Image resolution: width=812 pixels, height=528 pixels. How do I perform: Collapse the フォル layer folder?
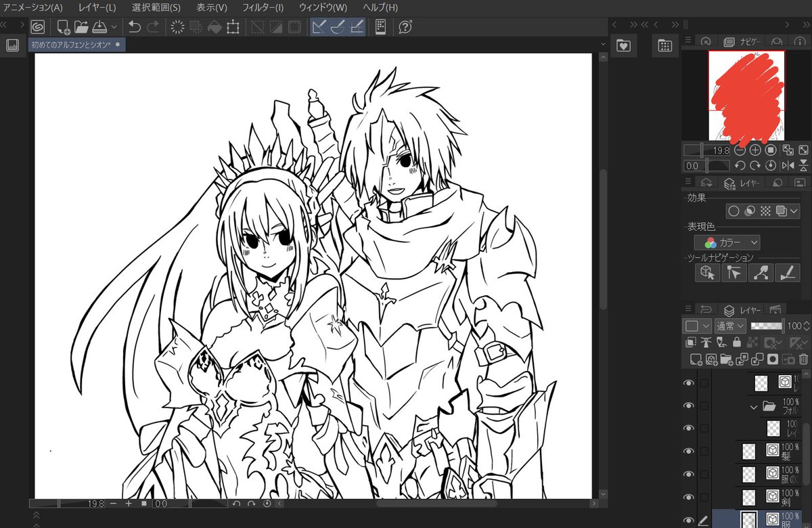(753, 407)
